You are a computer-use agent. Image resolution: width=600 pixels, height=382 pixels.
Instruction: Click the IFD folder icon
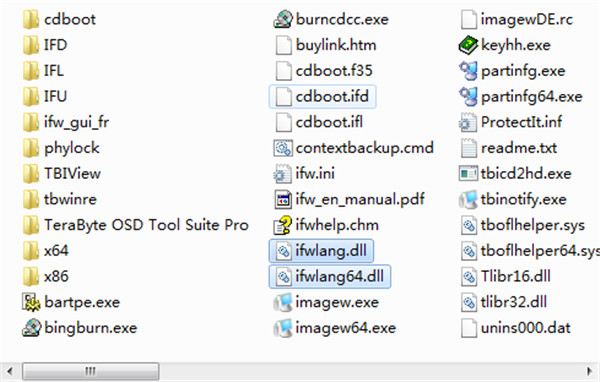pyautogui.click(x=31, y=45)
